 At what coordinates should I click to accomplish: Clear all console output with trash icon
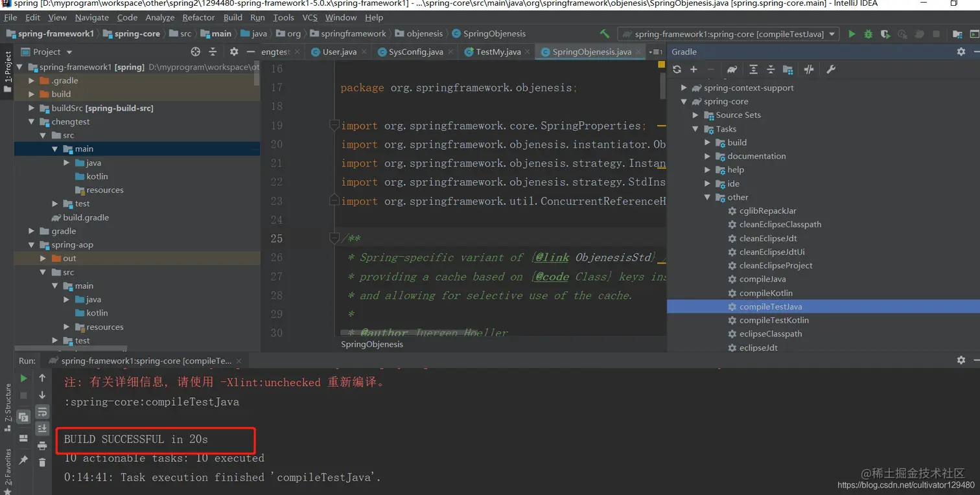(x=42, y=463)
